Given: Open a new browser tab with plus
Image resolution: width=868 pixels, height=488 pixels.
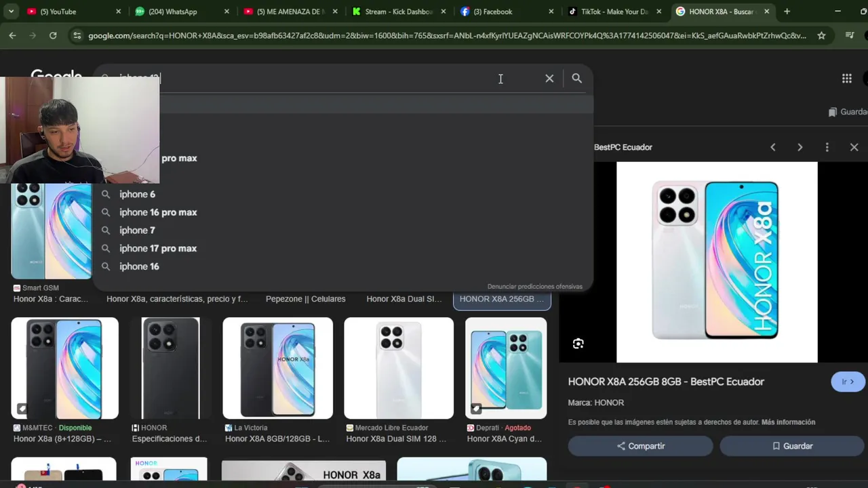Looking at the screenshot, I should [787, 12].
